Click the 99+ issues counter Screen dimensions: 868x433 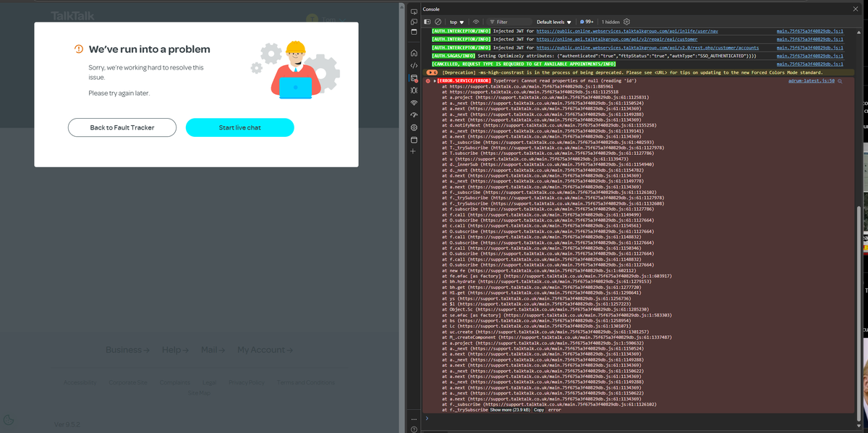tap(587, 22)
